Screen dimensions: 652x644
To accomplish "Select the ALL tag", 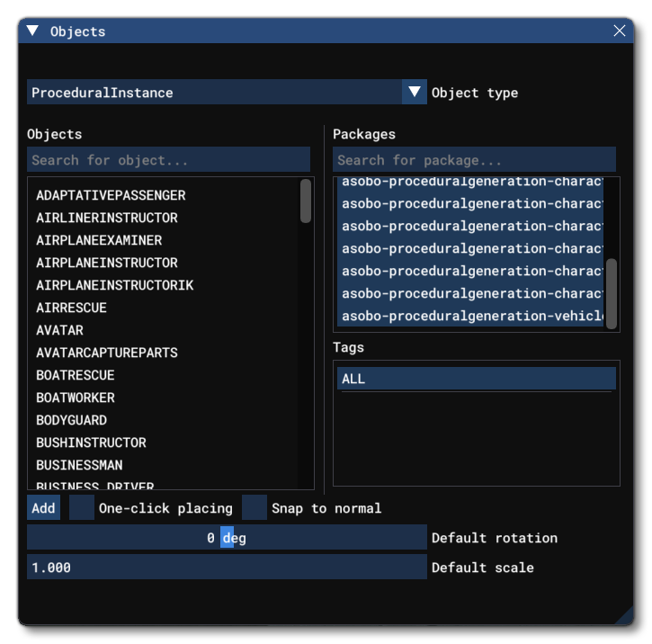I will (x=476, y=379).
